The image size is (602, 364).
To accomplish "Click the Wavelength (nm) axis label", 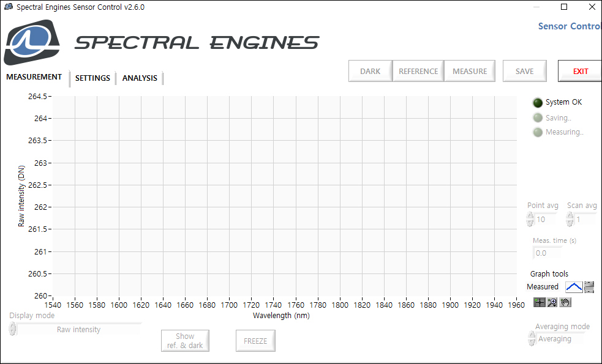I will (281, 316).
